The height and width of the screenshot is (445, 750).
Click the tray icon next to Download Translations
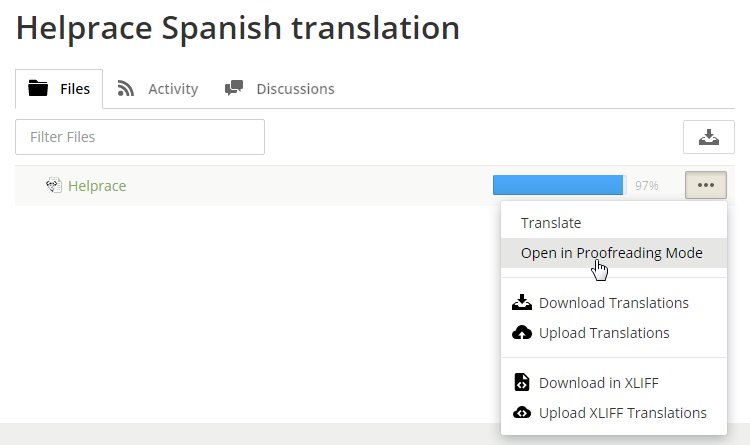click(522, 303)
